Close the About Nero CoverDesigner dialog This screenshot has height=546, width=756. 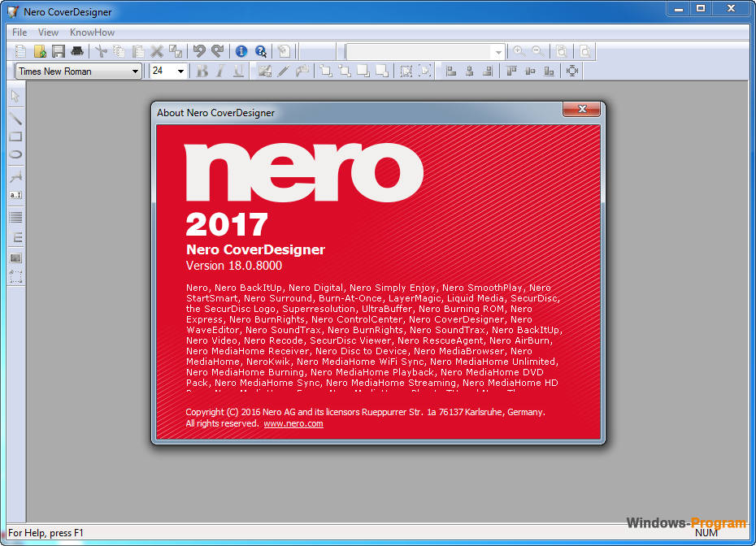582,110
